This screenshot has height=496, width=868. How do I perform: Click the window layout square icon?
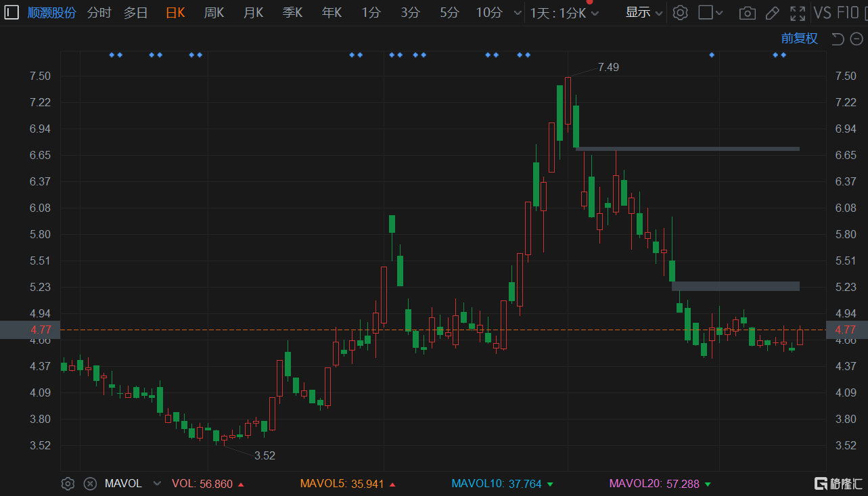[x=705, y=12]
